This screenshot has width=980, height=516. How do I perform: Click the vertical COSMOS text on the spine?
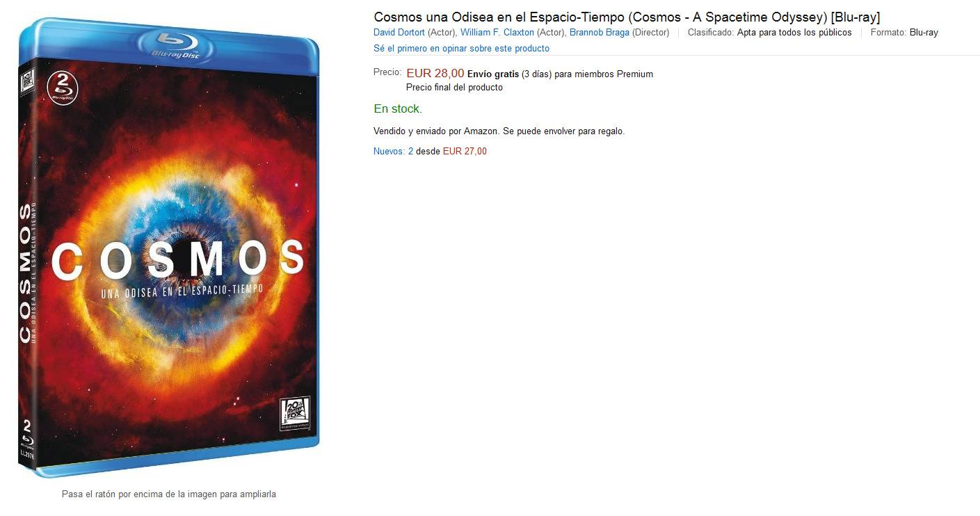pos(25,273)
